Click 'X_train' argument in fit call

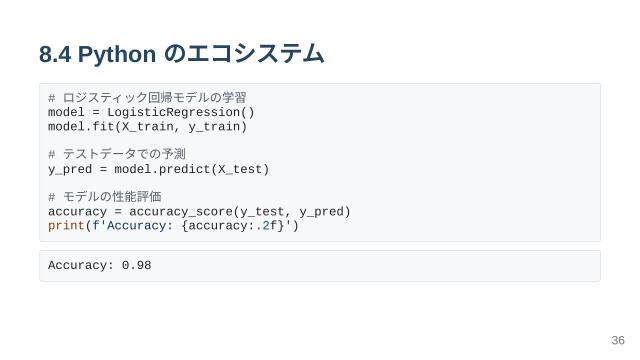[147, 127]
